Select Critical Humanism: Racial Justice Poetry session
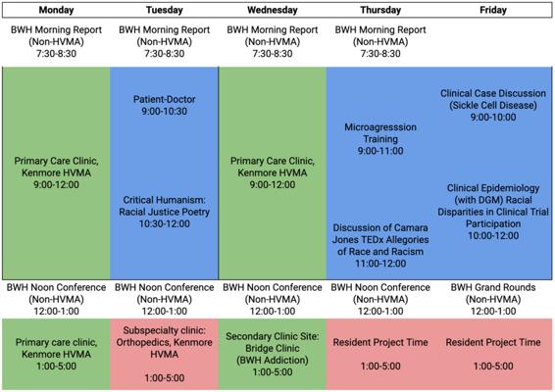The width and height of the screenshot is (555, 392). pyautogui.click(x=164, y=212)
